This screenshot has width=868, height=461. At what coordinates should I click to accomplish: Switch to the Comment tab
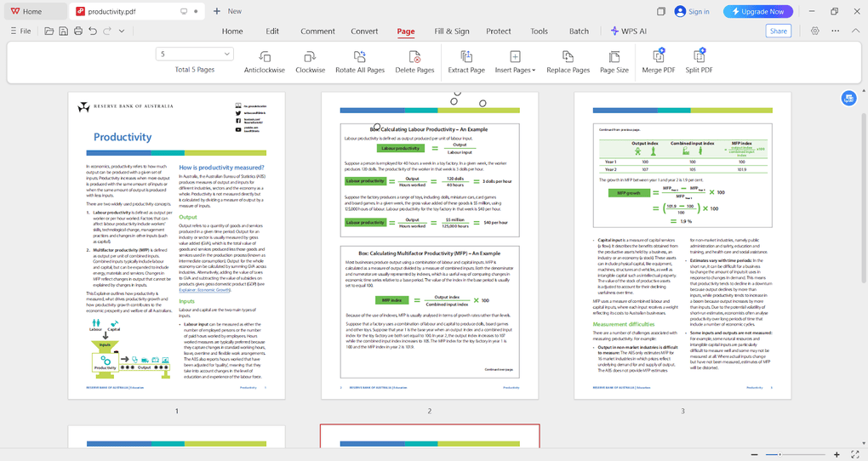[317, 31]
